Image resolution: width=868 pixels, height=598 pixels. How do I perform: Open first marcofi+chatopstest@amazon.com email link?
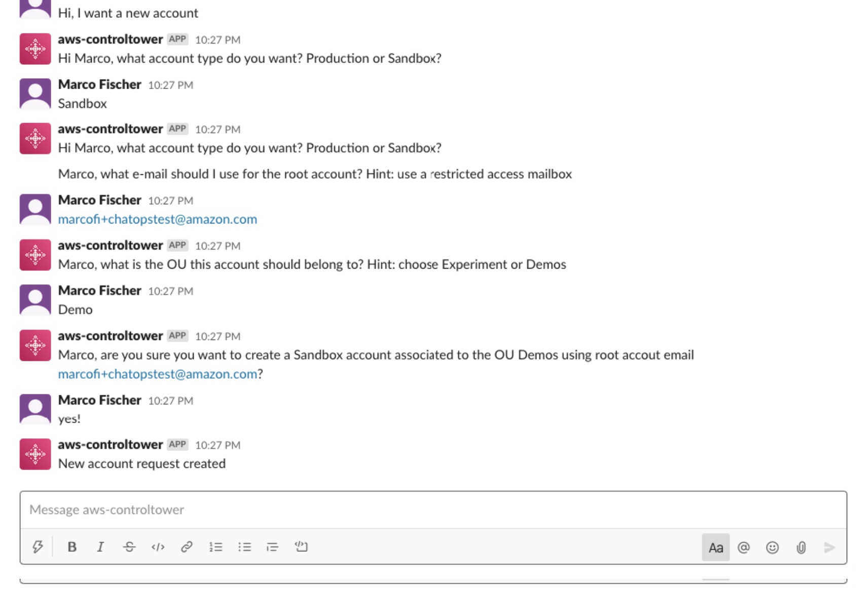click(x=158, y=219)
